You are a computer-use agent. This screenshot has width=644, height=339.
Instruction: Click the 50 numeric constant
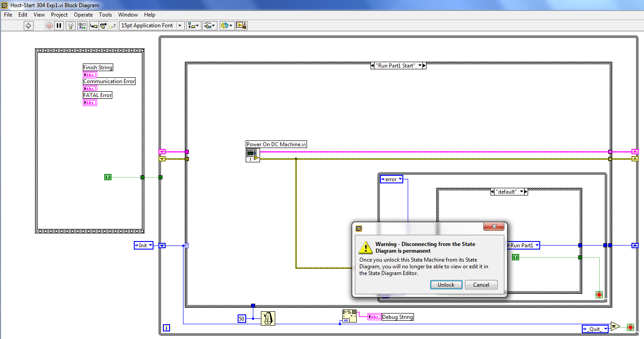242,318
